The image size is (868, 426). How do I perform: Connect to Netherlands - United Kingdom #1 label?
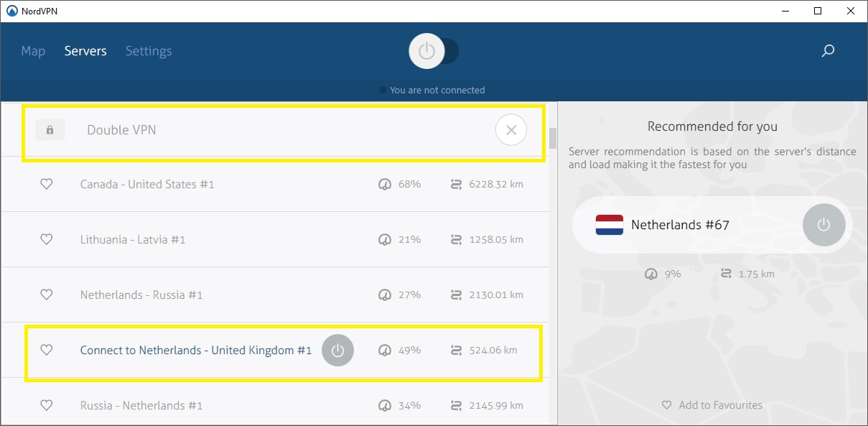pos(196,350)
